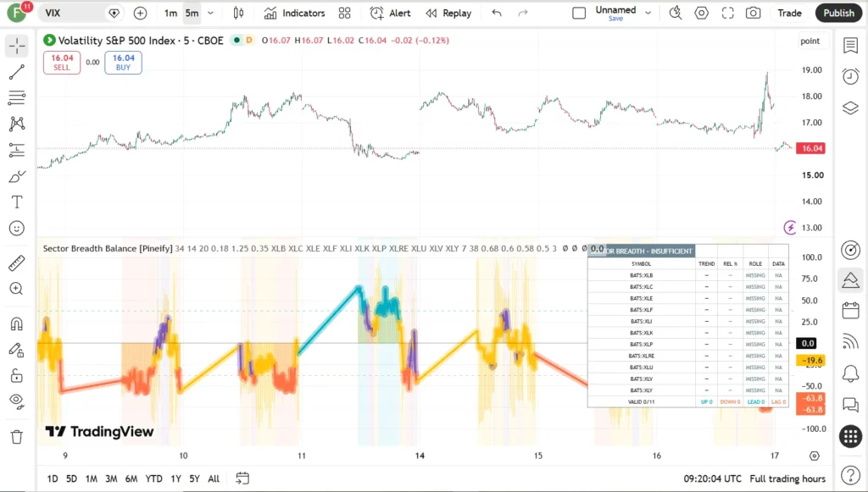Select the YTD date range
The width and height of the screenshot is (868, 492).
(154, 478)
